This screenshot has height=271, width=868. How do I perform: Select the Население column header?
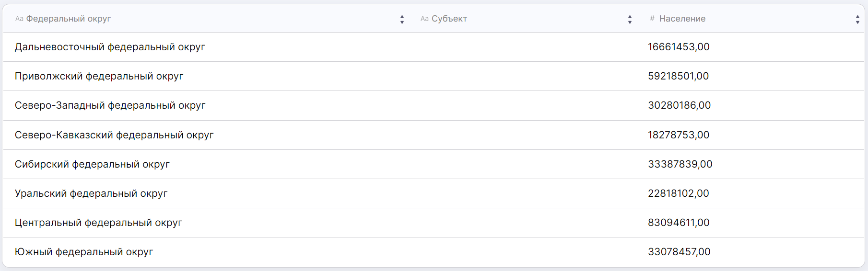click(682, 19)
